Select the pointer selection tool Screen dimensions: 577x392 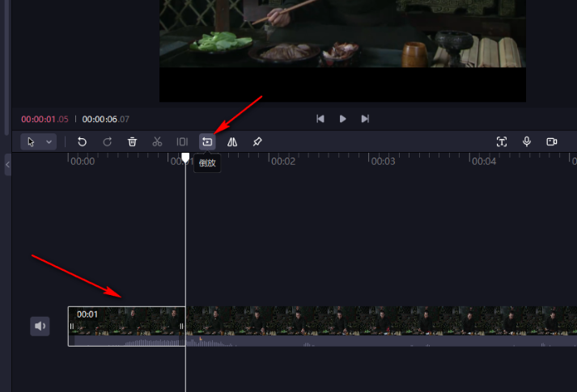coord(31,141)
